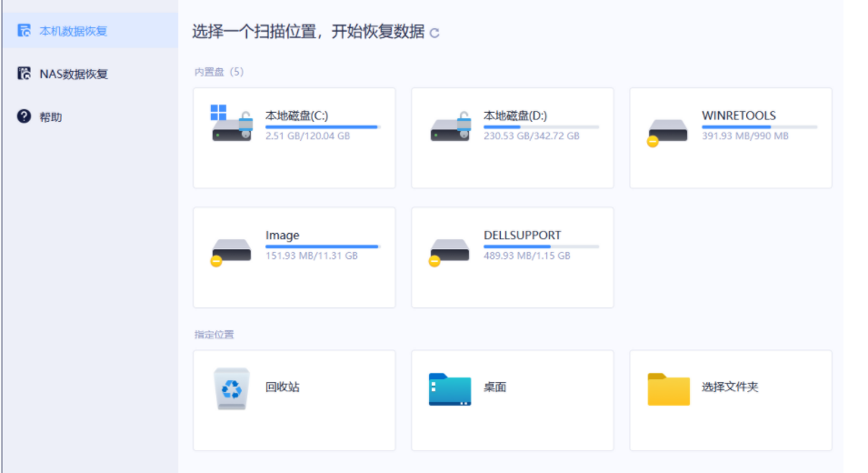
Task: Click the DELLSUPPORT partition name
Action: 522,235
